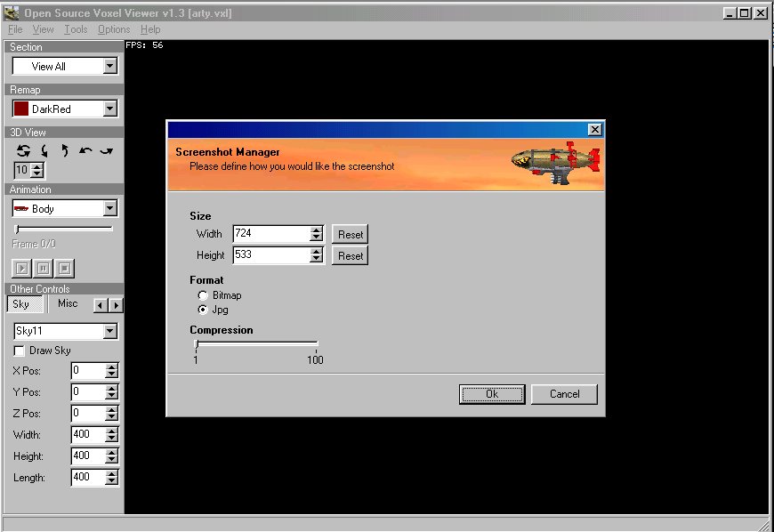
Task: Click the rotate-down curved arrow in 3D View
Action: pos(44,150)
